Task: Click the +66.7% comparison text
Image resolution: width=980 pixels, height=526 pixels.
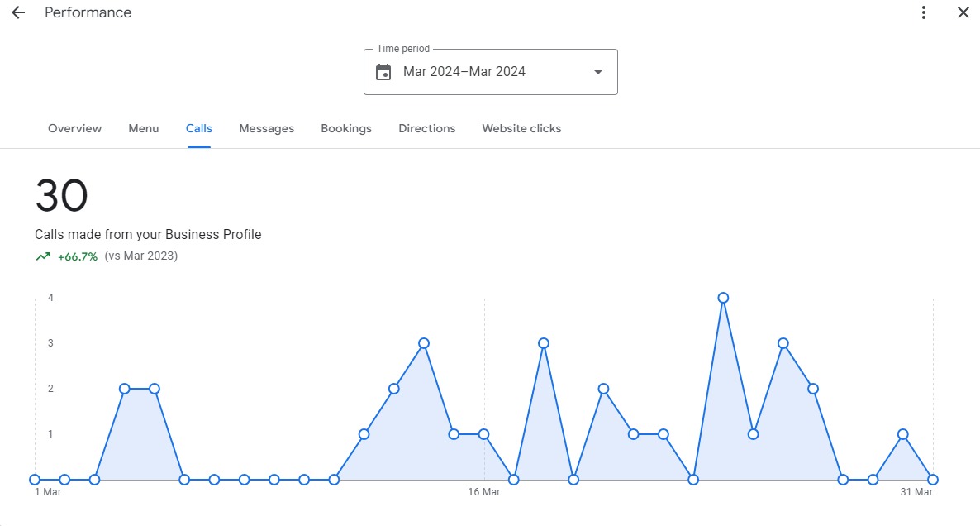Action: coord(78,256)
